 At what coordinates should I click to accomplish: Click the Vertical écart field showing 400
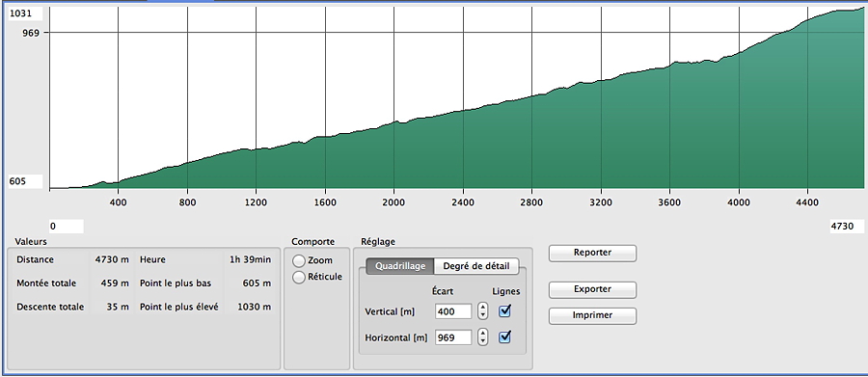(453, 311)
